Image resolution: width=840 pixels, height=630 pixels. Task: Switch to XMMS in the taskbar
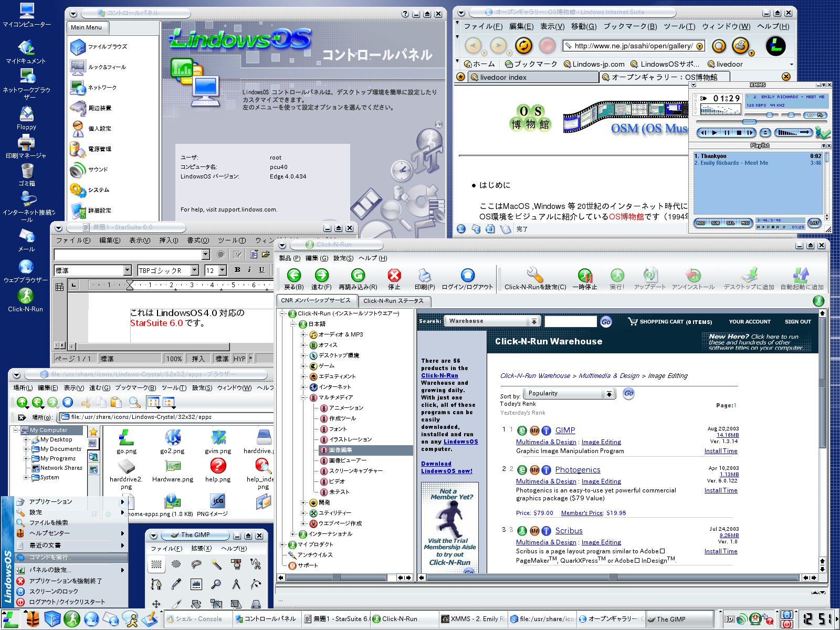point(474,619)
